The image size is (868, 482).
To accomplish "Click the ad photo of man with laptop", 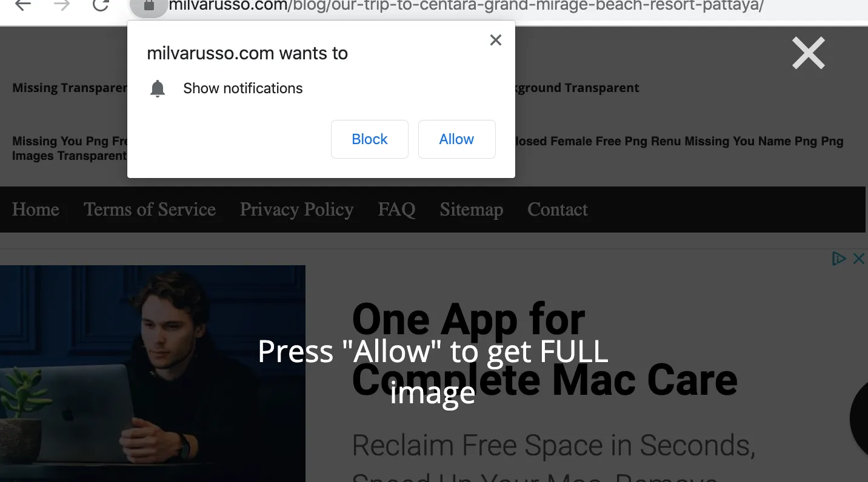I will coord(153,373).
